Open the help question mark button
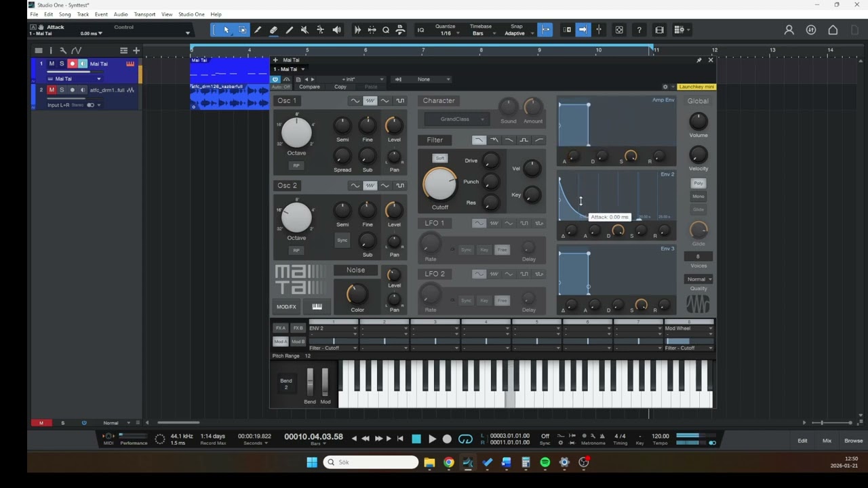Screen dimensions: 868x488 point(639,30)
